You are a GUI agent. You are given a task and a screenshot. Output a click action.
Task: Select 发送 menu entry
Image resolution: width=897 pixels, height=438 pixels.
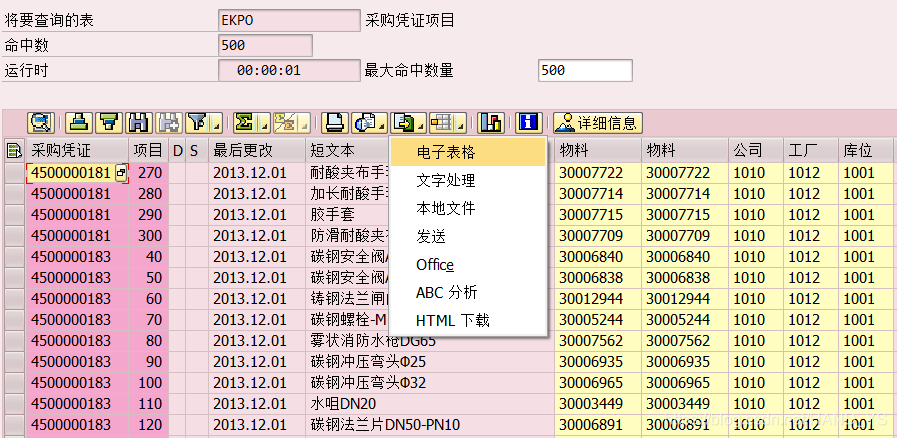(469, 236)
